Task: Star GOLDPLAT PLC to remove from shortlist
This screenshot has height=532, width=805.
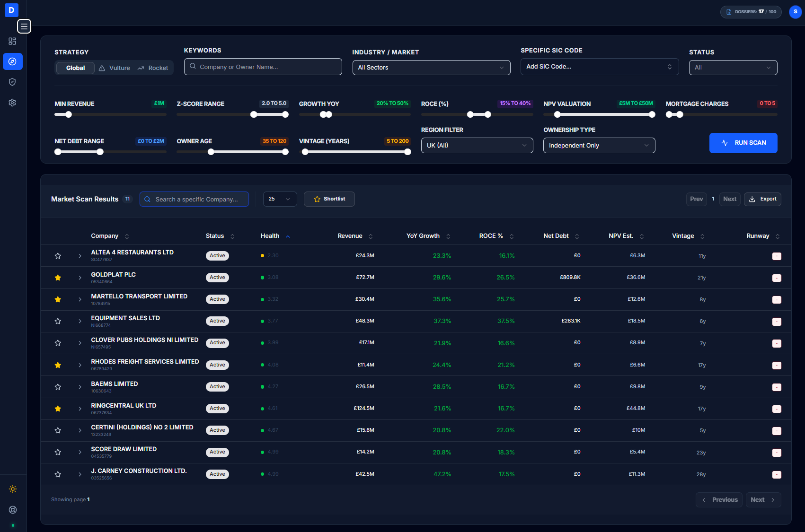Action: click(x=58, y=278)
